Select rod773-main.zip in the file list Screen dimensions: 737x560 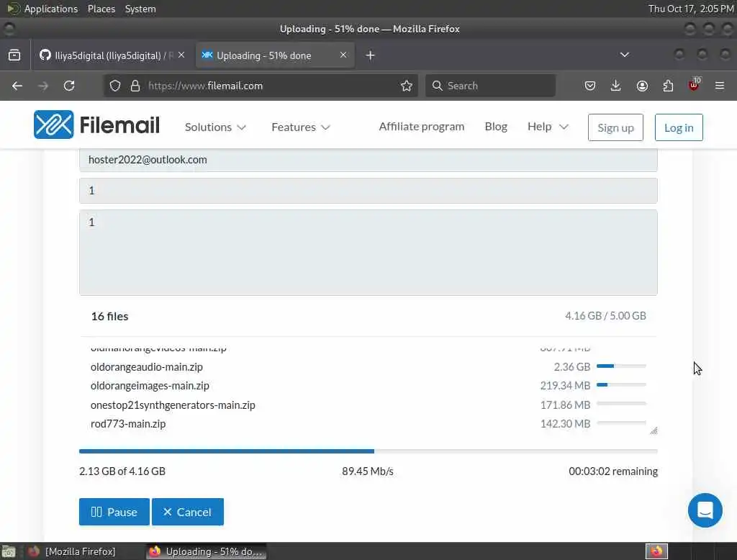[x=128, y=424]
